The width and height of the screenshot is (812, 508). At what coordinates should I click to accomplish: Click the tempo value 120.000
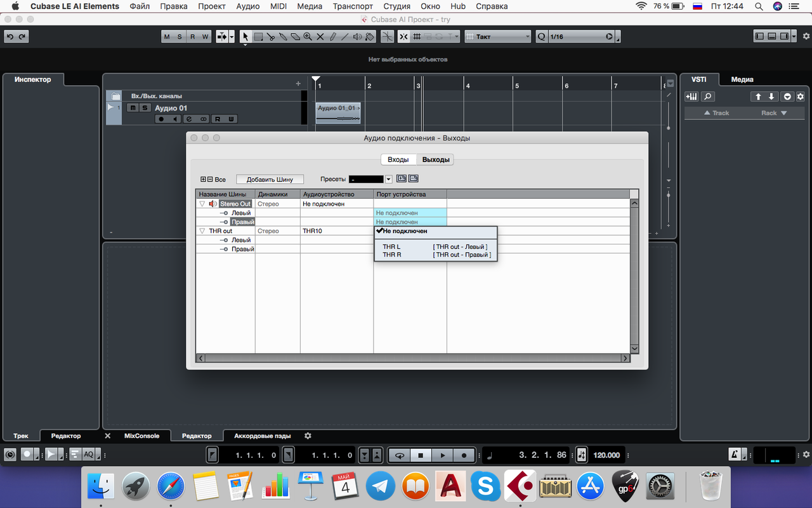tap(607, 455)
